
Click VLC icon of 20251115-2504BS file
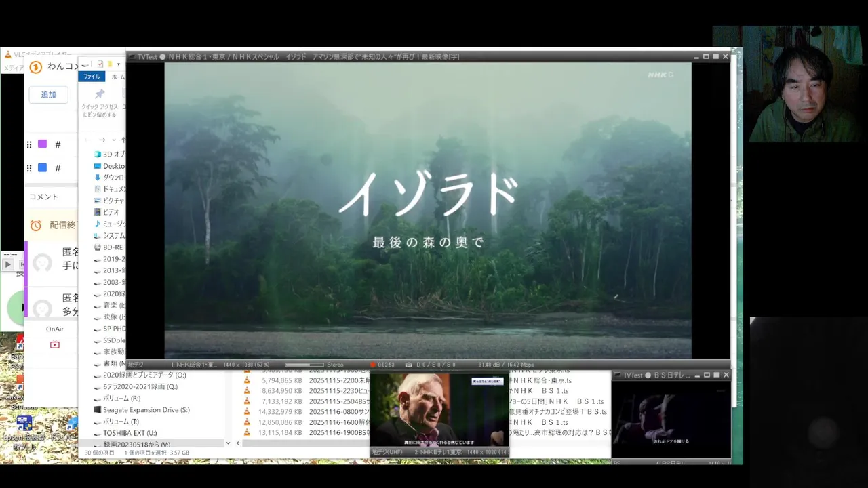tap(247, 401)
